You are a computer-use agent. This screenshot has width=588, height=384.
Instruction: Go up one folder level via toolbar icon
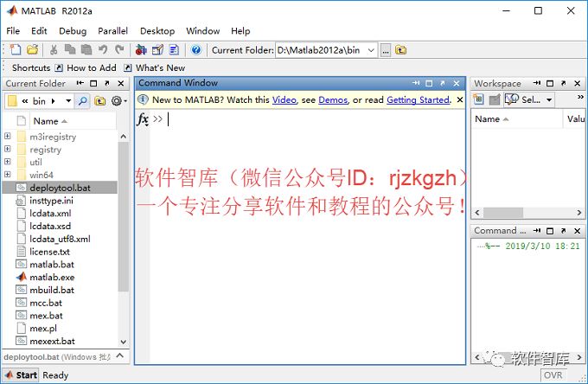(x=401, y=50)
